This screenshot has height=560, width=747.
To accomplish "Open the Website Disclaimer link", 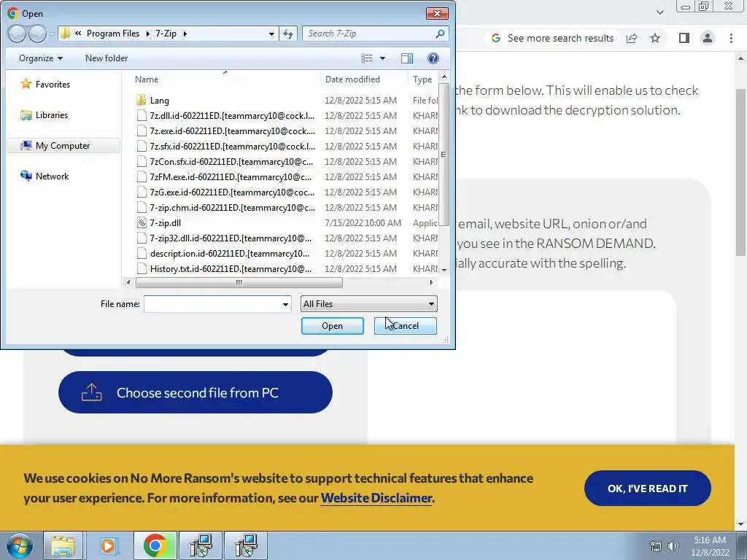I will pos(376,498).
